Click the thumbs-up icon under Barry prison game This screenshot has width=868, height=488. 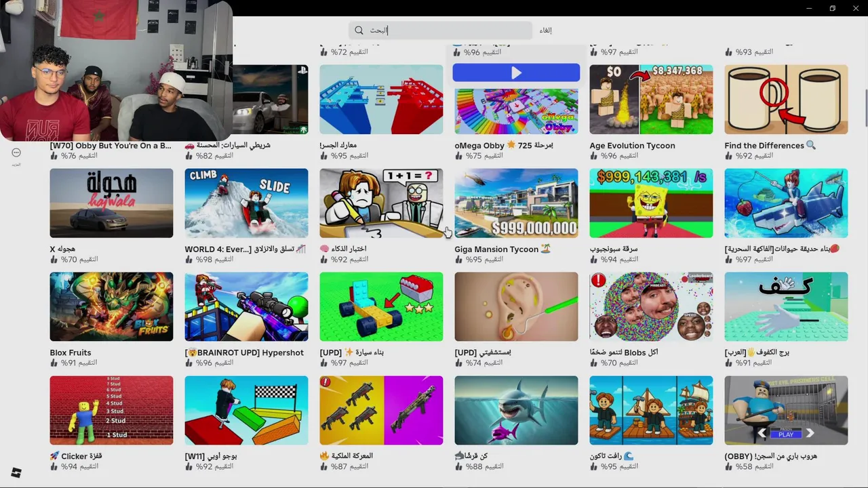pyautogui.click(x=729, y=467)
